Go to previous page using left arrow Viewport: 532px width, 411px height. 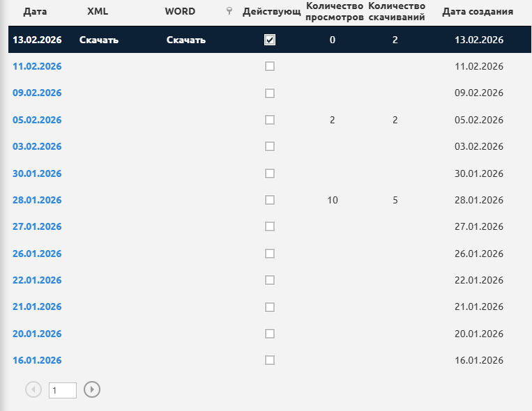33,389
